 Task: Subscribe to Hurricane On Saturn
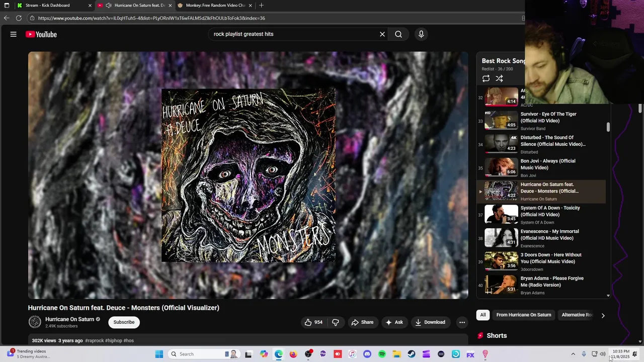pos(124,322)
